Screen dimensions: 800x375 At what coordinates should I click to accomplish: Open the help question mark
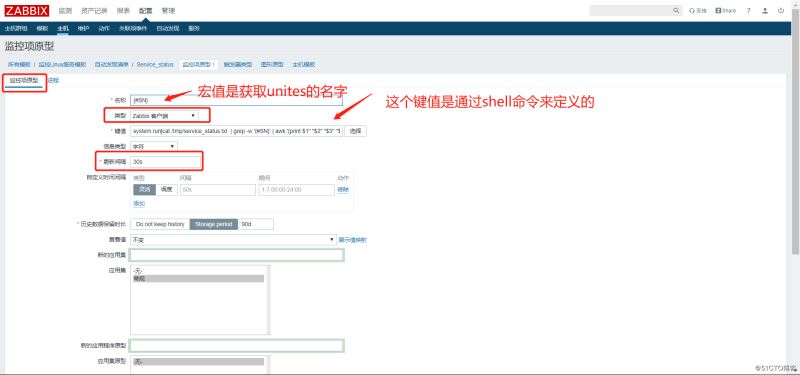(748, 11)
